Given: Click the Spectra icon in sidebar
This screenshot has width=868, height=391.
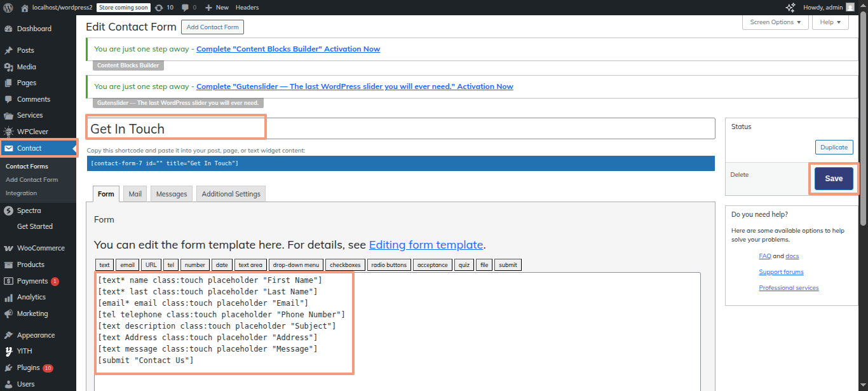Looking at the screenshot, I should tap(8, 210).
